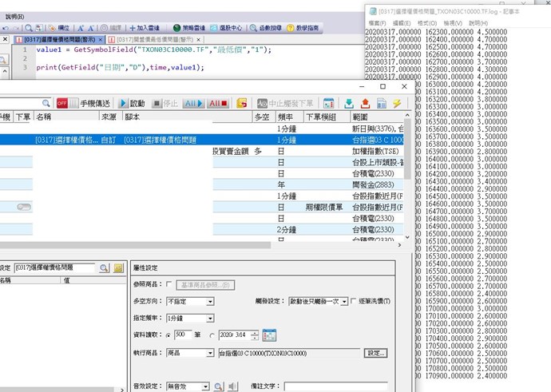Click the 備註文字 input field
Image resolution: width=551 pixels, height=392 pixels.
point(335,386)
